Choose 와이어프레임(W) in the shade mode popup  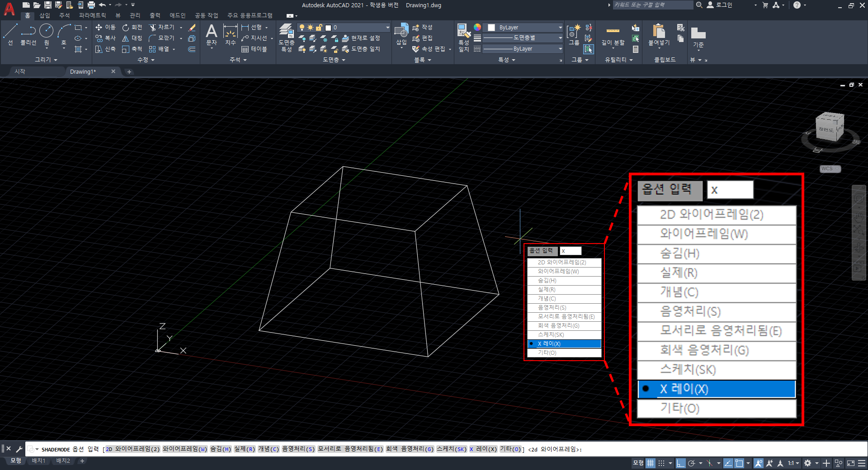click(564, 272)
